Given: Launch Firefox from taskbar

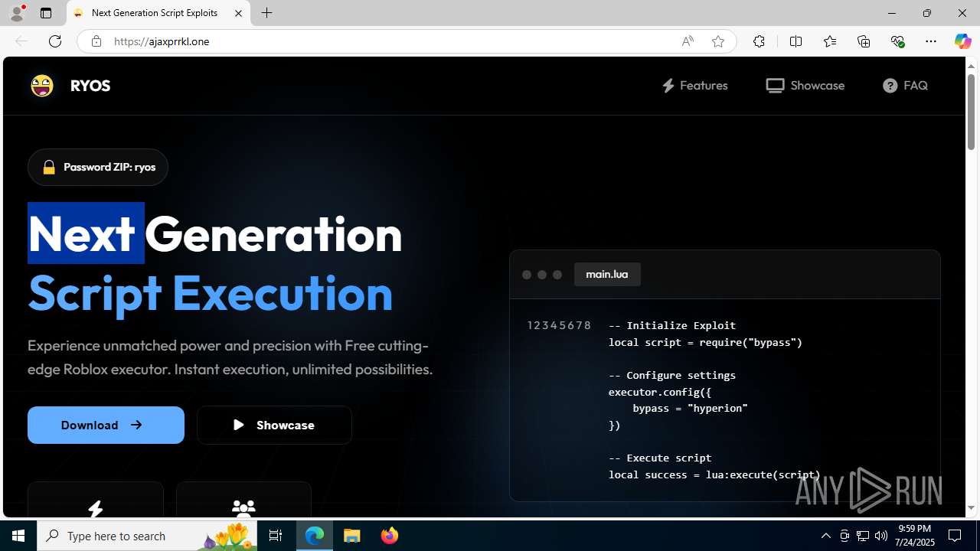Looking at the screenshot, I should click(x=389, y=536).
